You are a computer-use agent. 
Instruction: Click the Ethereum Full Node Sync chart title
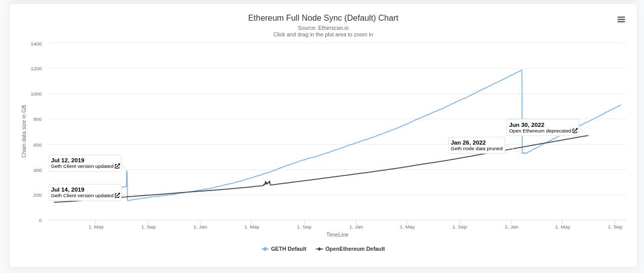323,18
